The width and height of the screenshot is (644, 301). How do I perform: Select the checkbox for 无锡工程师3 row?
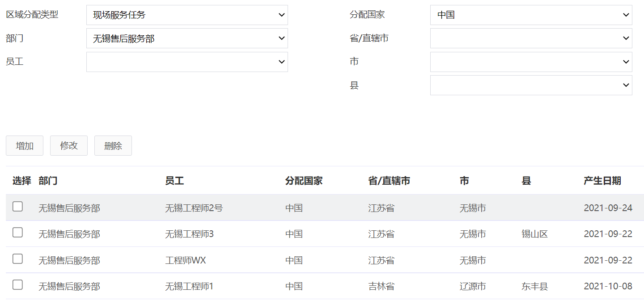[17, 233]
